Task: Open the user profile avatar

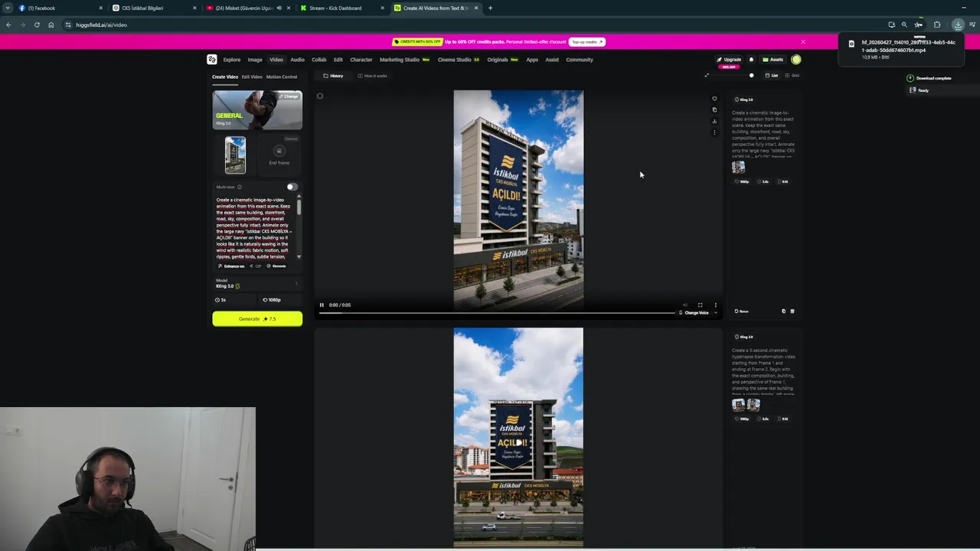Action: (x=796, y=60)
